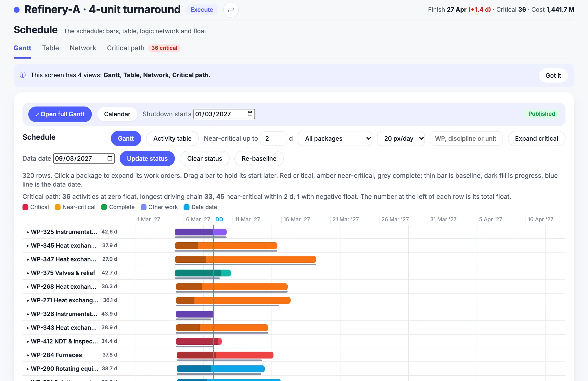
Task: Click the 36 critical badge
Action: [164, 48]
